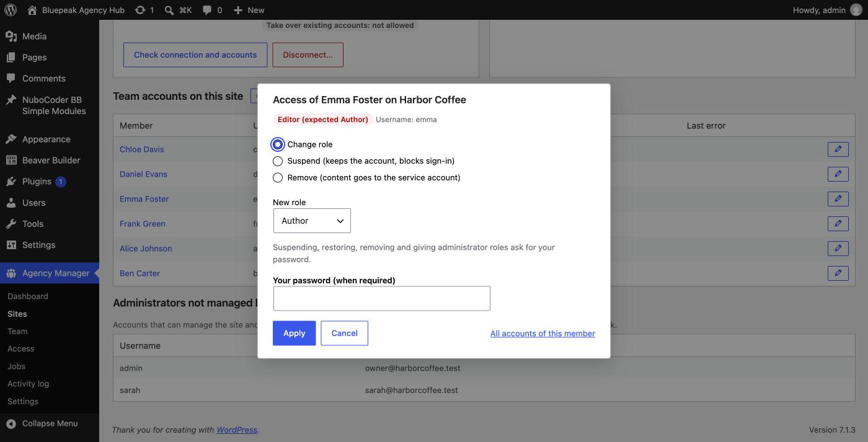This screenshot has height=442, width=868.
Task: Click Check connection and accounts
Action: click(195, 55)
